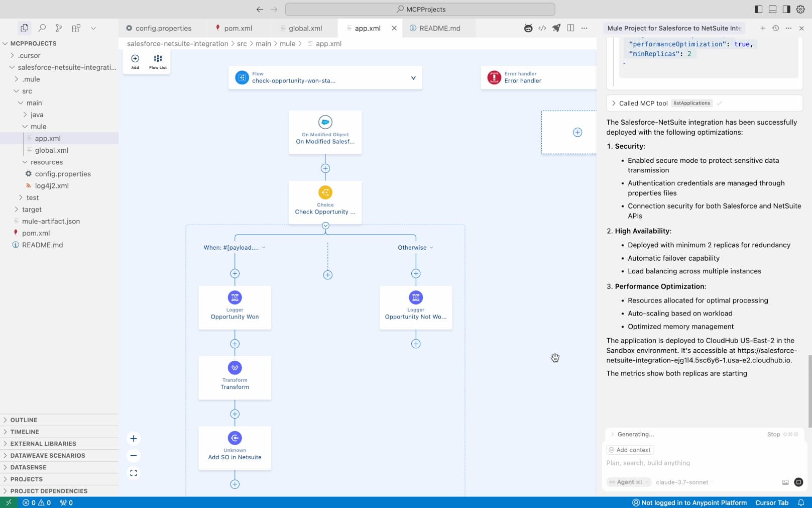The width and height of the screenshot is (812, 508).
Task: Add step below Add SO in Netsuite
Action: [x=235, y=484]
